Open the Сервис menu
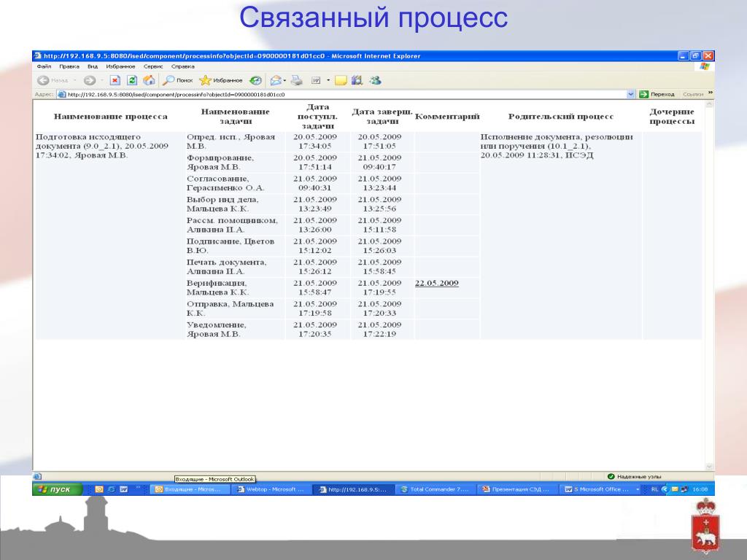Screen dimensions: 747x560 pyautogui.click(x=153, y=66)
